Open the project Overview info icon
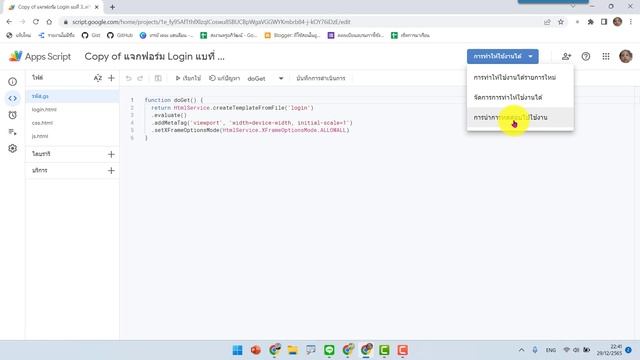The width and height of the screenshot is (640, 360). 13,82
